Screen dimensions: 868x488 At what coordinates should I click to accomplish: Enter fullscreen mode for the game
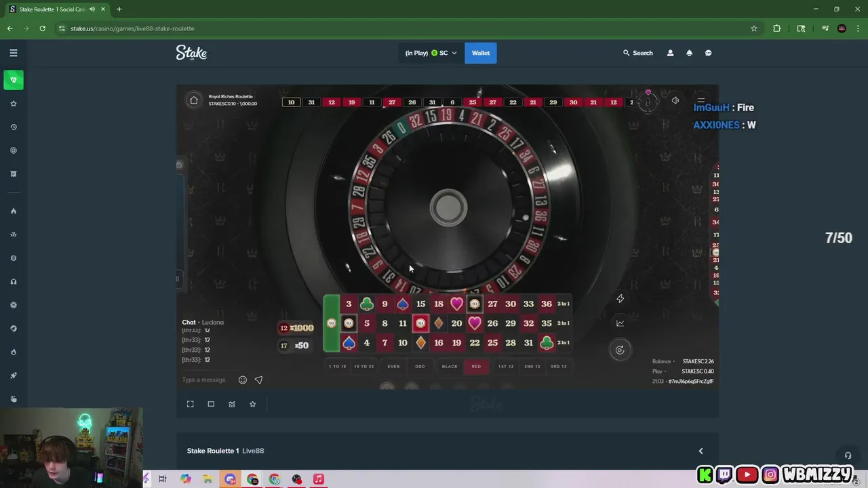191,404
